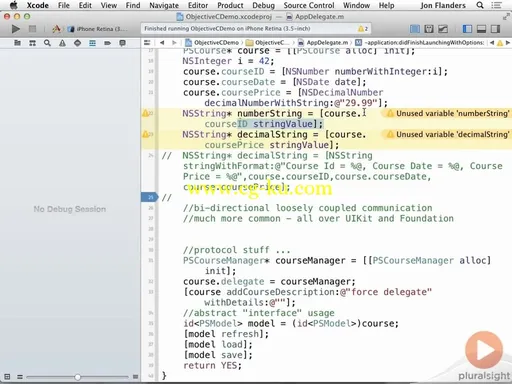Show the Project navigator
Screen dimensions: 512x384
click(17, 43)
